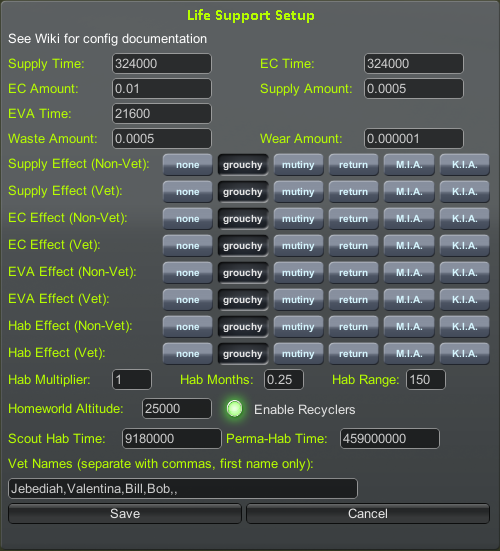Click the Vet Names text field
The height and width of the screenshot is (551, 500).
tap(183, 488)
